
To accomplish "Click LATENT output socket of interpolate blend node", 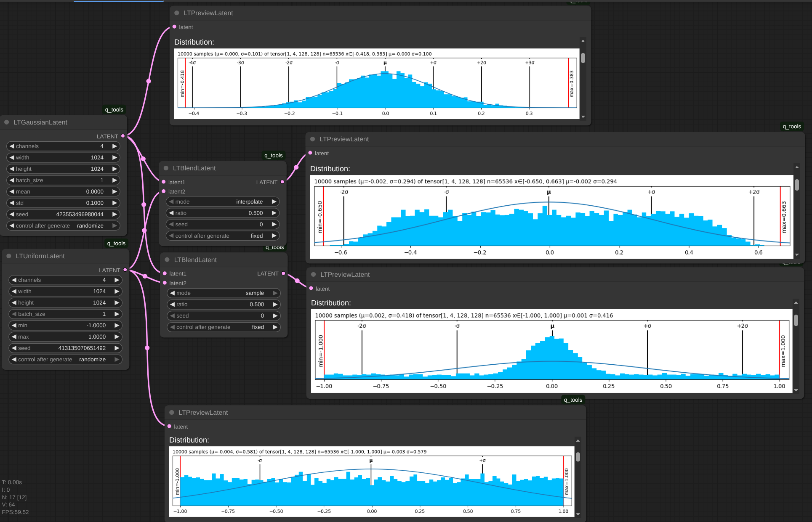I will coord(282,182).
